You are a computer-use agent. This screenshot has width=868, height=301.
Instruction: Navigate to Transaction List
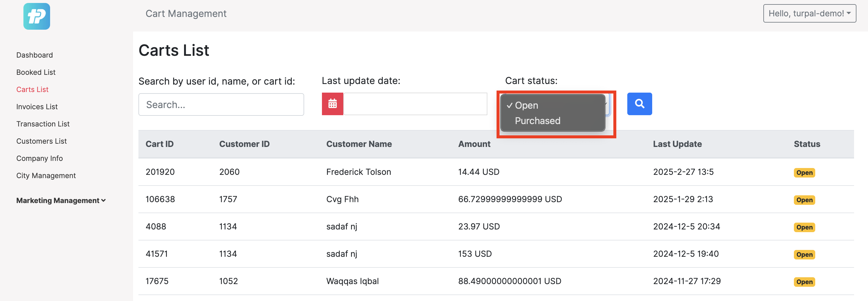[x=43, y=124]
